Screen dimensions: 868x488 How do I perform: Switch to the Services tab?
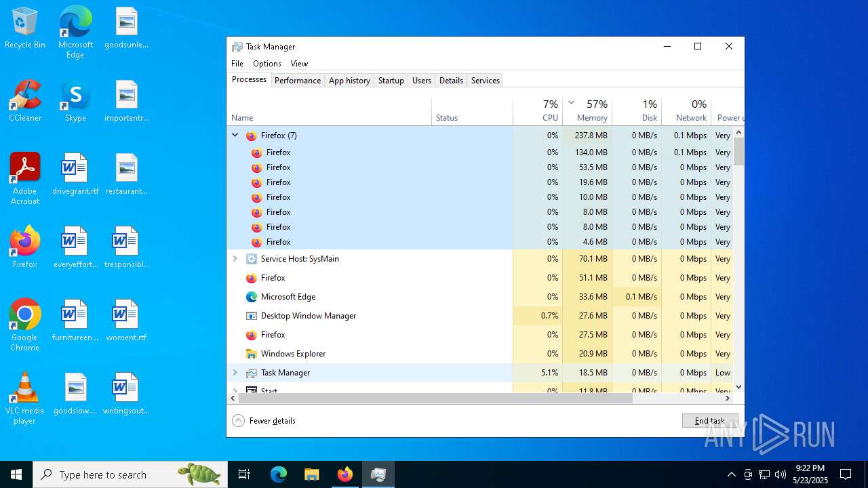[486, 80]
